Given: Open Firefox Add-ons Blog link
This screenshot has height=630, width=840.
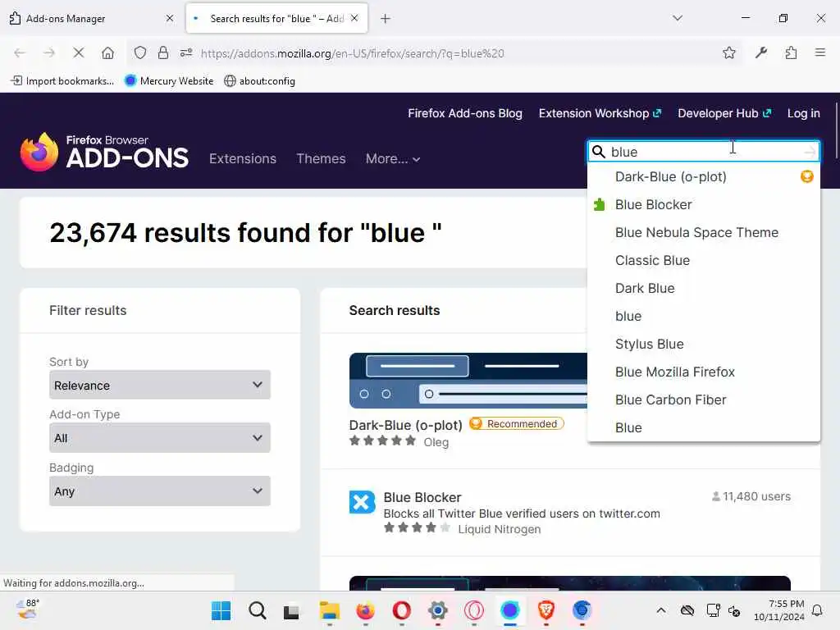Looking at the screenshot, I should (x=464, y=113).
